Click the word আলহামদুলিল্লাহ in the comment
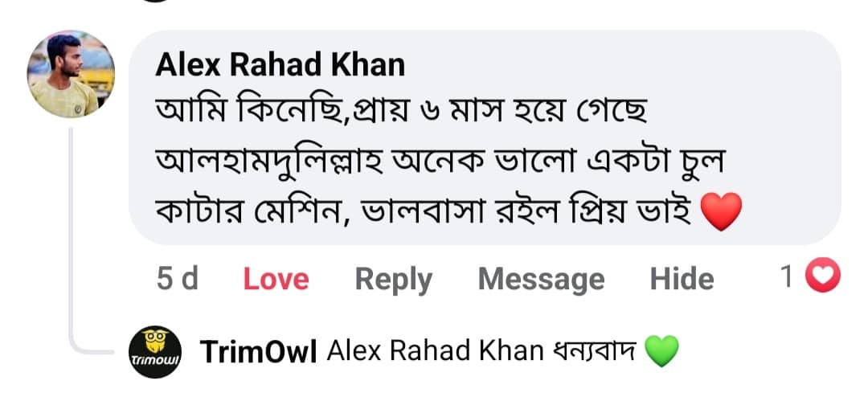The height and width of the screenshot is (397, 868). pos(260,162)
